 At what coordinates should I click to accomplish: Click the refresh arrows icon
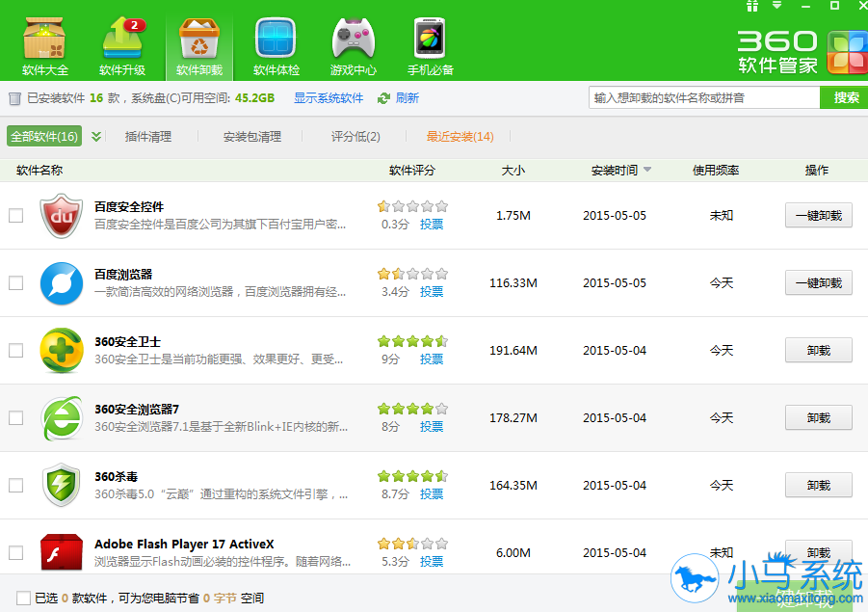(x=383, y=98)
